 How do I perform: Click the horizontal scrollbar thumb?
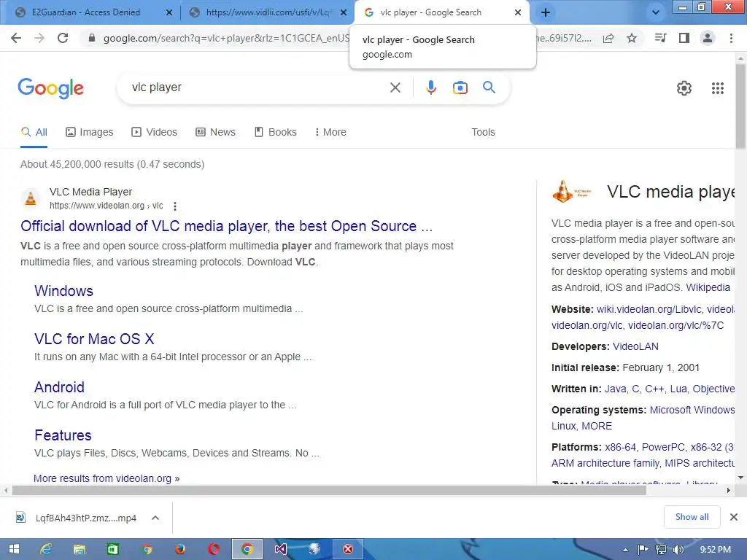point(329,491)
